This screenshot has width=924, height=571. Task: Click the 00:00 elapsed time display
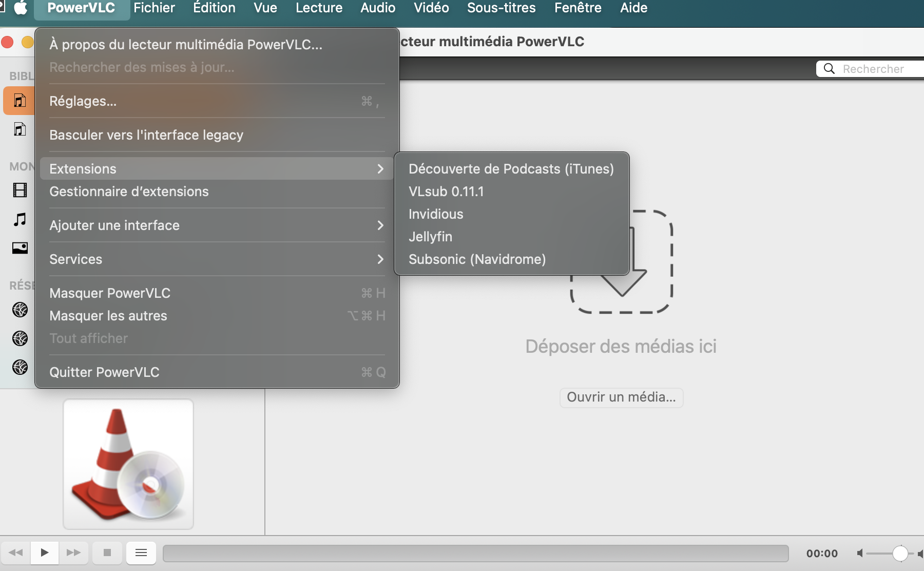coord(822,553)
